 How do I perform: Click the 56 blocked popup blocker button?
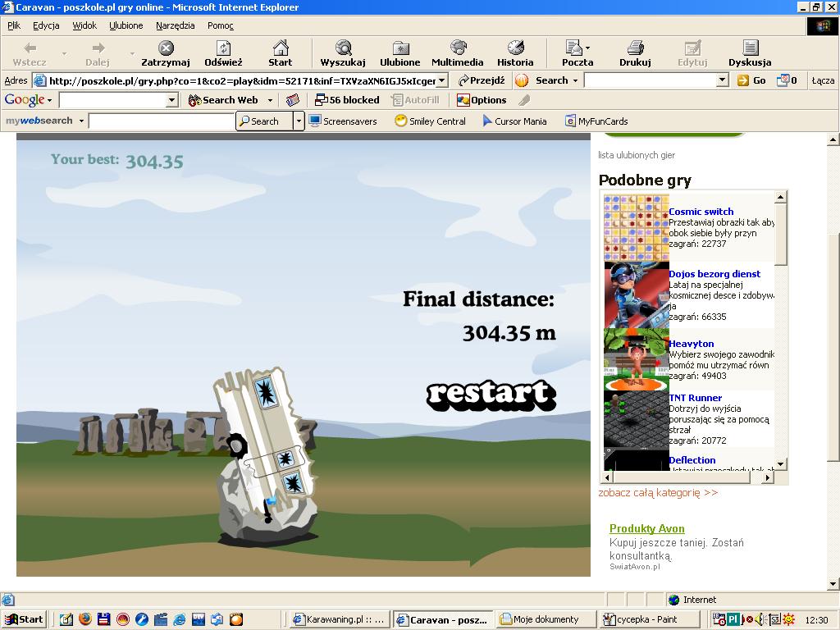[x=347, y=100]
